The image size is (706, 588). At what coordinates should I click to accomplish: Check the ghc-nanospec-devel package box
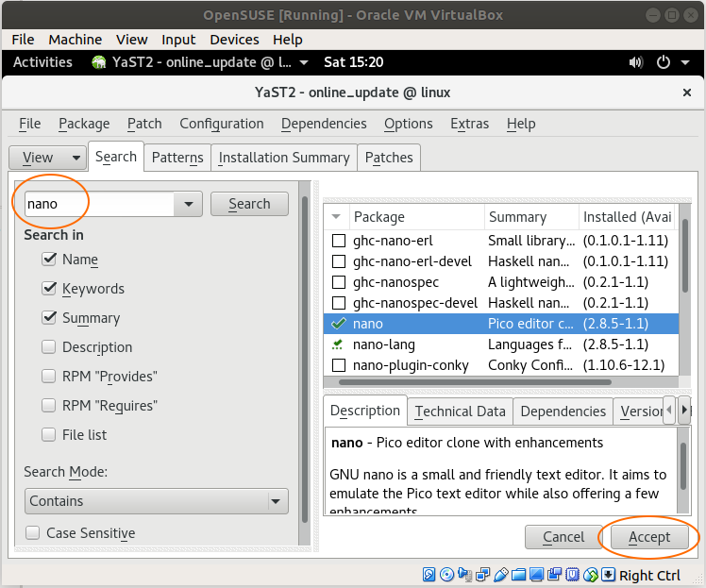[x=339, y=303]
